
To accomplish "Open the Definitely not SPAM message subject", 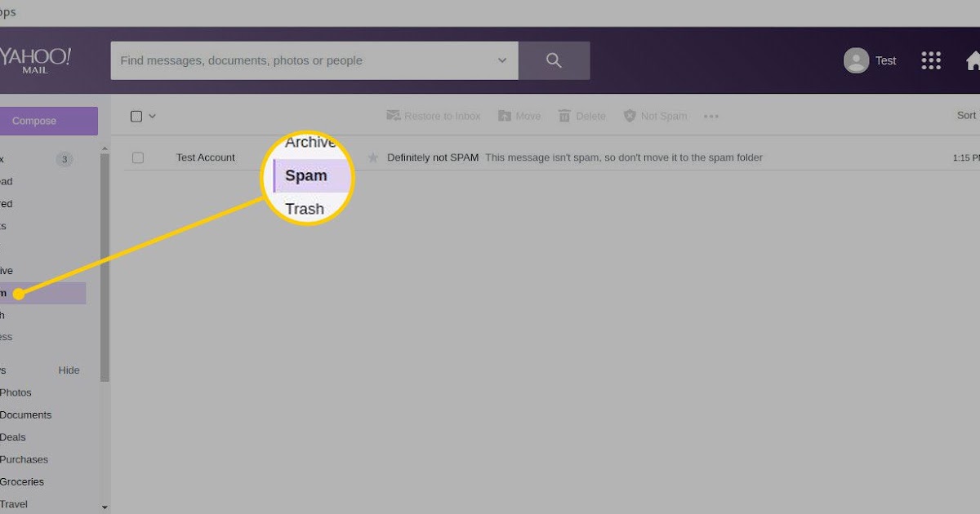I will click(x=433, y=157).
